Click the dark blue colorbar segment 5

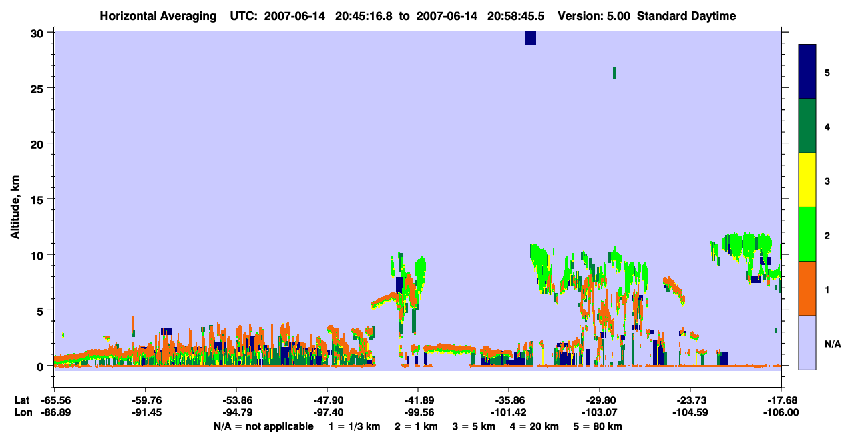807,72
